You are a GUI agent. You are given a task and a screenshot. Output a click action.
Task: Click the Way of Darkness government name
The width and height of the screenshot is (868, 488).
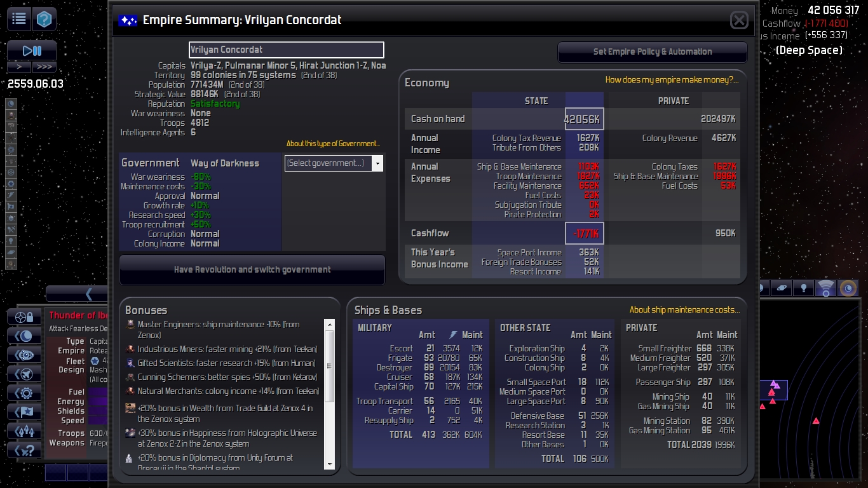click(x=225, y=163)
